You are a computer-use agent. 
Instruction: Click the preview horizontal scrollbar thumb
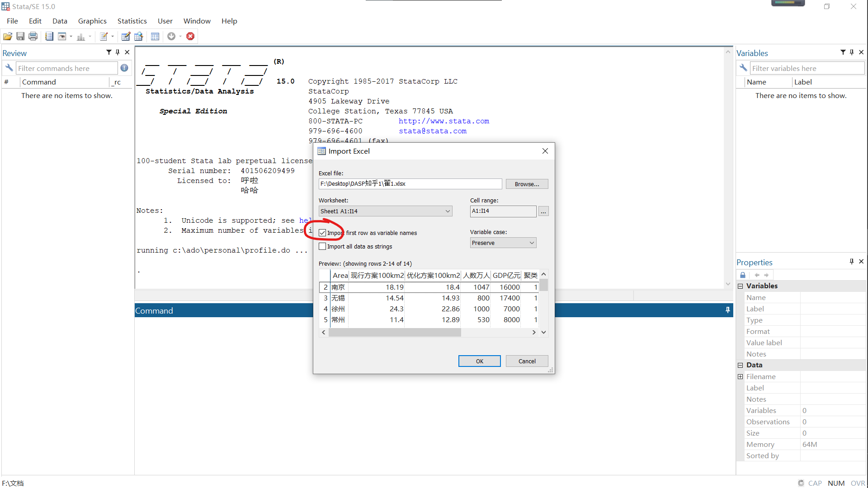tap(395, 332)
